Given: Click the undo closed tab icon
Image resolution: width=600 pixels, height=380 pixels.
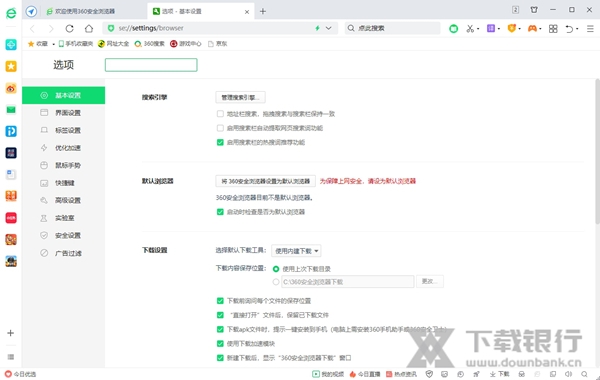Looking at the screenshot, I should click(569, 28).
